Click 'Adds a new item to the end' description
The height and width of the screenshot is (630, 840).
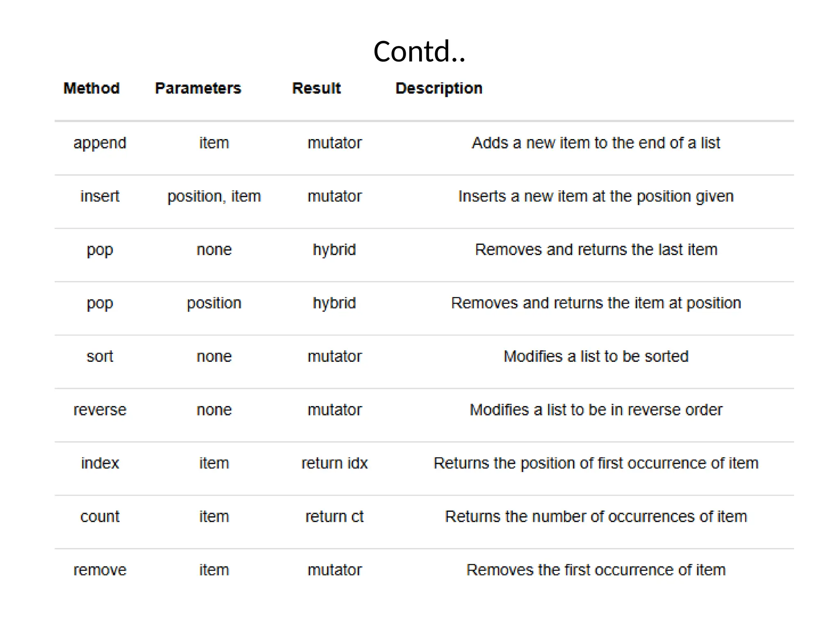pos(596,143)
